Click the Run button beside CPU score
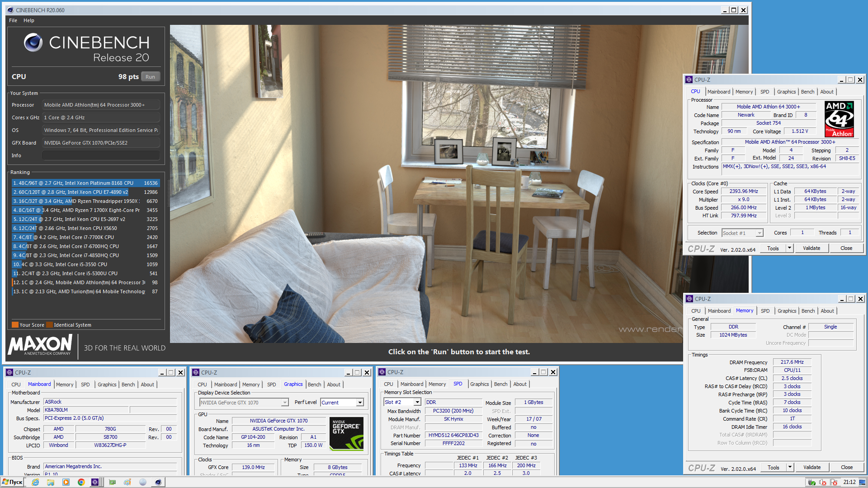The image size is (868, 488). (x=151, y=77)
